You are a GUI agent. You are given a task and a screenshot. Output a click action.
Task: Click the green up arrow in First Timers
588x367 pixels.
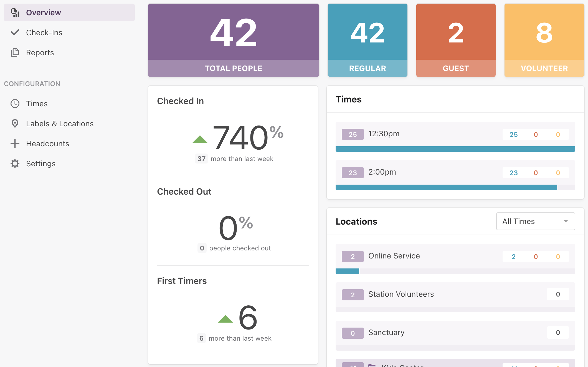225,319
